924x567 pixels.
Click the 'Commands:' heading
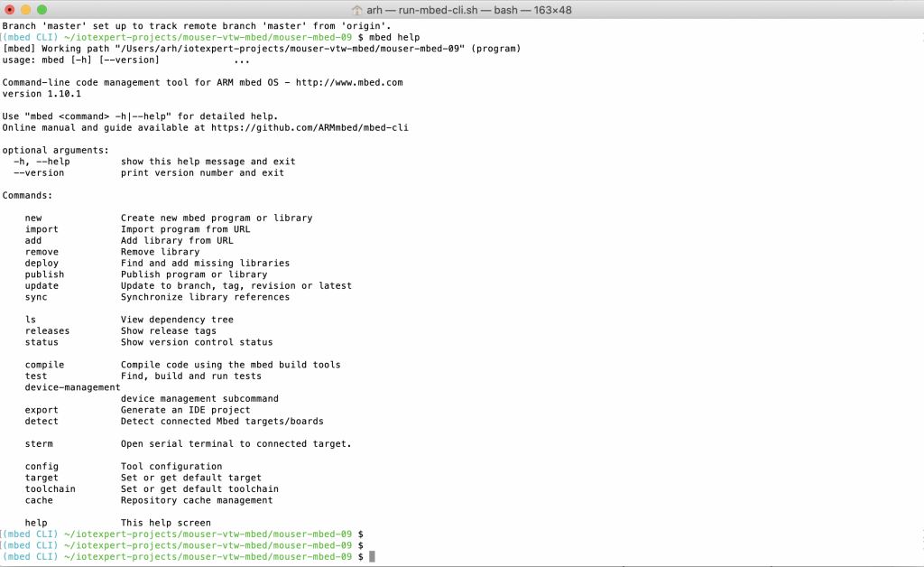(28, 195)
